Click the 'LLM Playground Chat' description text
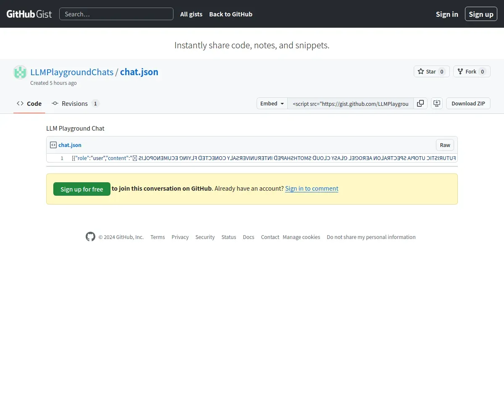504x420 pixels. point(75,128)
